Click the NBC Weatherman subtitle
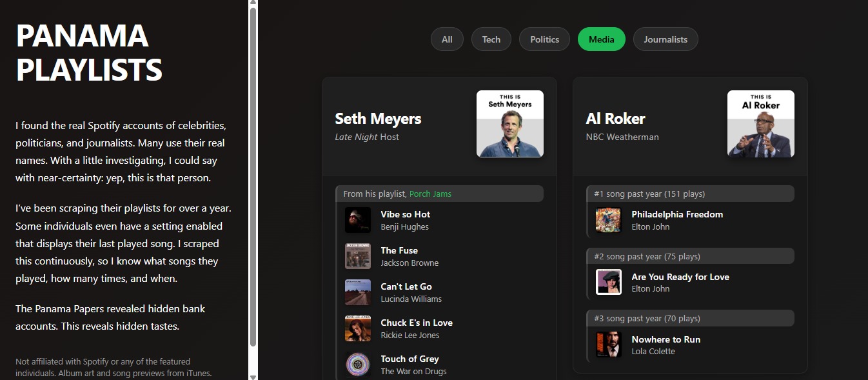Viewport: 868px width, 380px height. pyautogui.click(x=622, y=137)
